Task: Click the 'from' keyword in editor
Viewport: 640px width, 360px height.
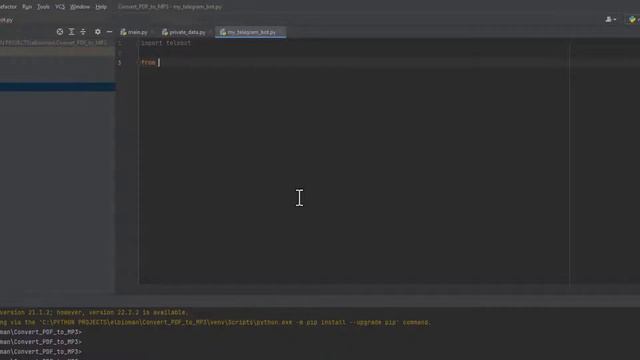Action: pyautogui.click(x=148, y=62)
